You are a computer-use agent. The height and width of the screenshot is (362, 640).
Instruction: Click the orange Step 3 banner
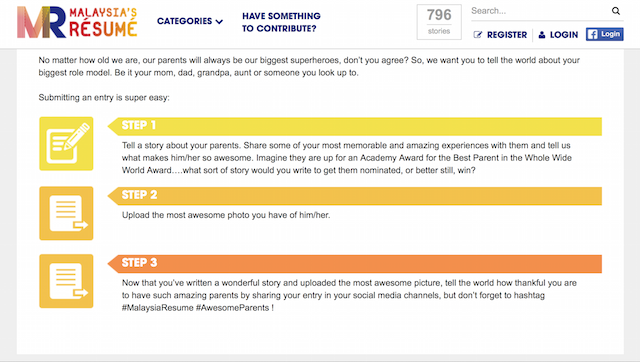pos(354,264)
